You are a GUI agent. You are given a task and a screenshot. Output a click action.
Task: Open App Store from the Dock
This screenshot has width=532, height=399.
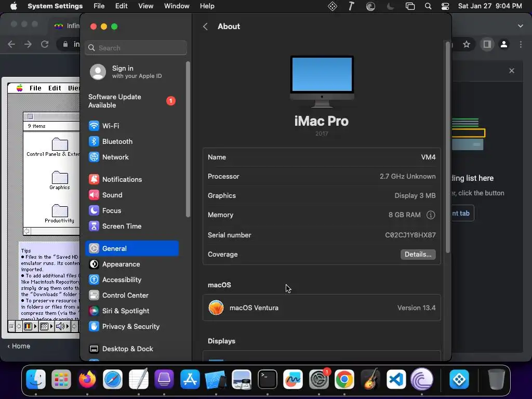(x=190, y=379)
